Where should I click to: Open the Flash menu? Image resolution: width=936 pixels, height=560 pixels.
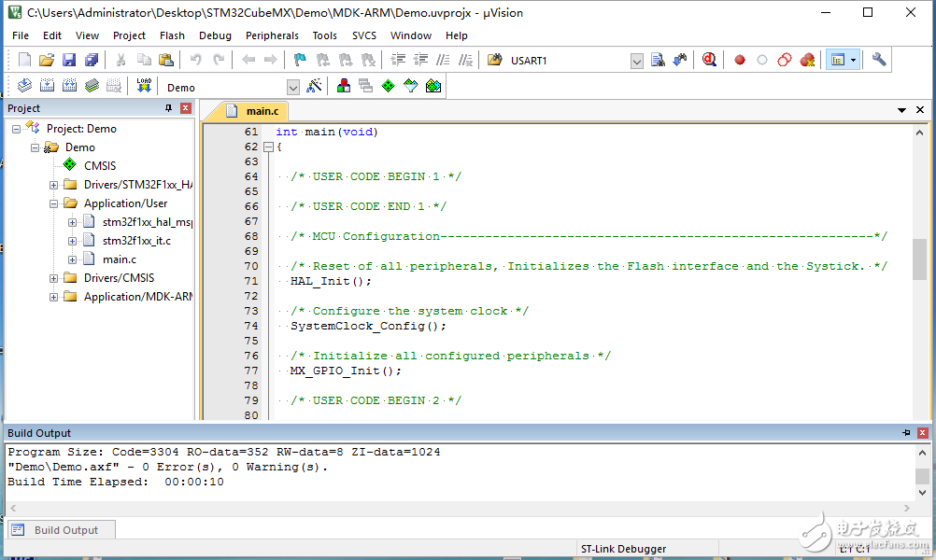point(172,35)
